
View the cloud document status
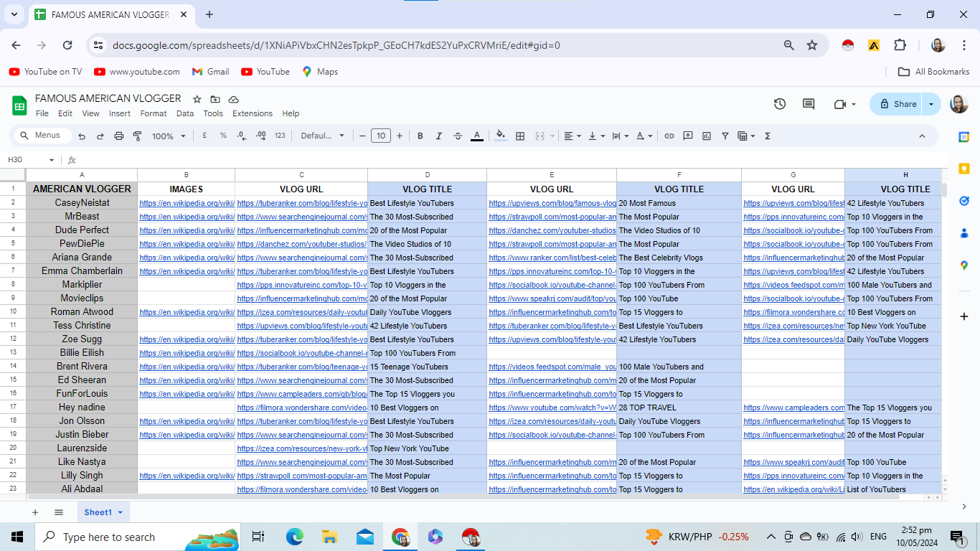[234, 99]
